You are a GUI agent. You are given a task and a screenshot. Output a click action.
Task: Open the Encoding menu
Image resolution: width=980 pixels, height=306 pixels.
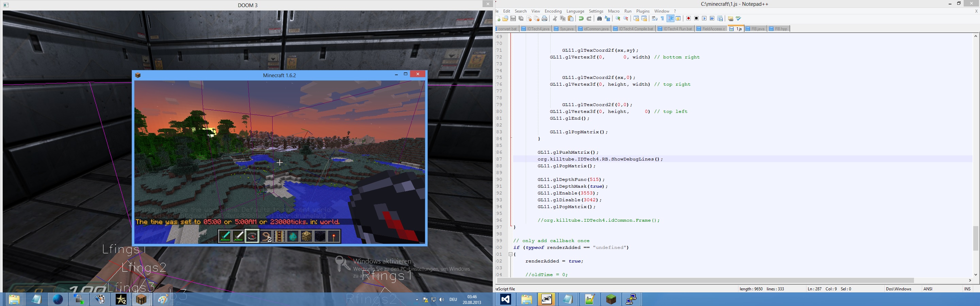(x=553, y=11)
